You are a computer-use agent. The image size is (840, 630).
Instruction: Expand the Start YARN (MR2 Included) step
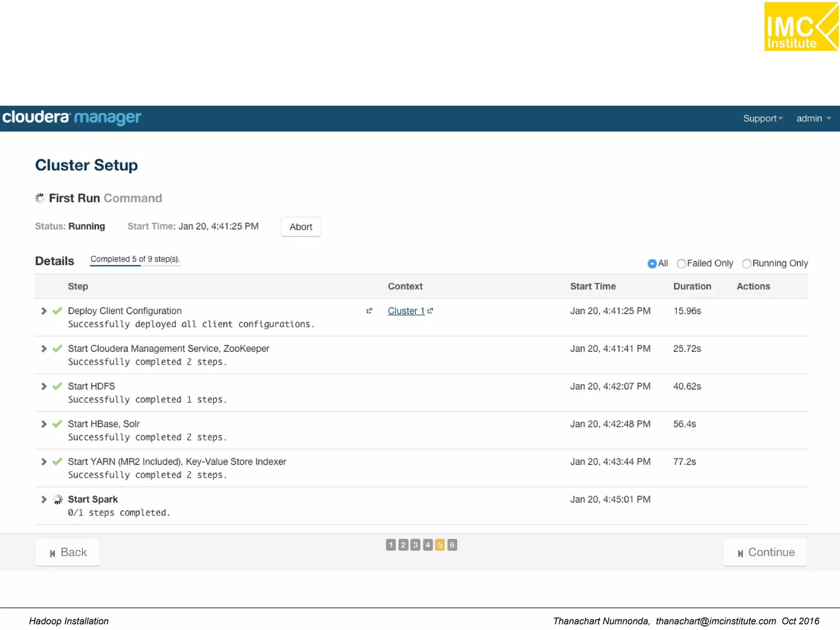point(44,462)
